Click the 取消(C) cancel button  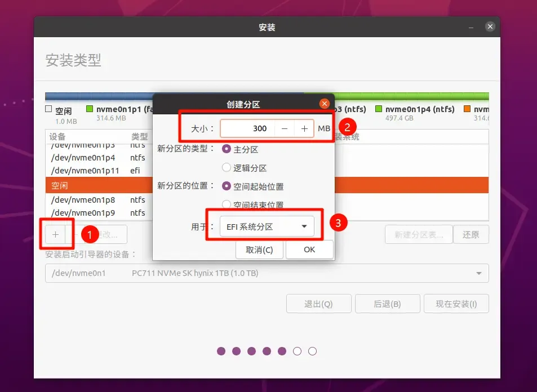coord(259,250)
